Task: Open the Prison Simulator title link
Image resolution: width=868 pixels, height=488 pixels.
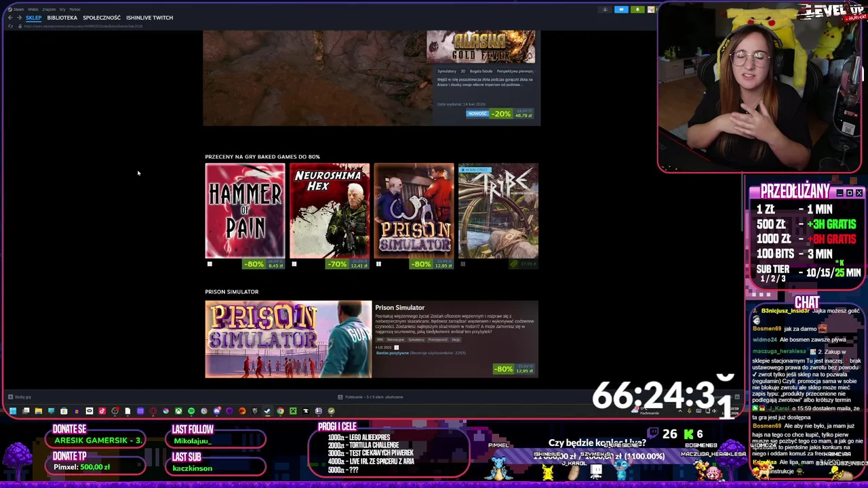Action: pos(399,308)
